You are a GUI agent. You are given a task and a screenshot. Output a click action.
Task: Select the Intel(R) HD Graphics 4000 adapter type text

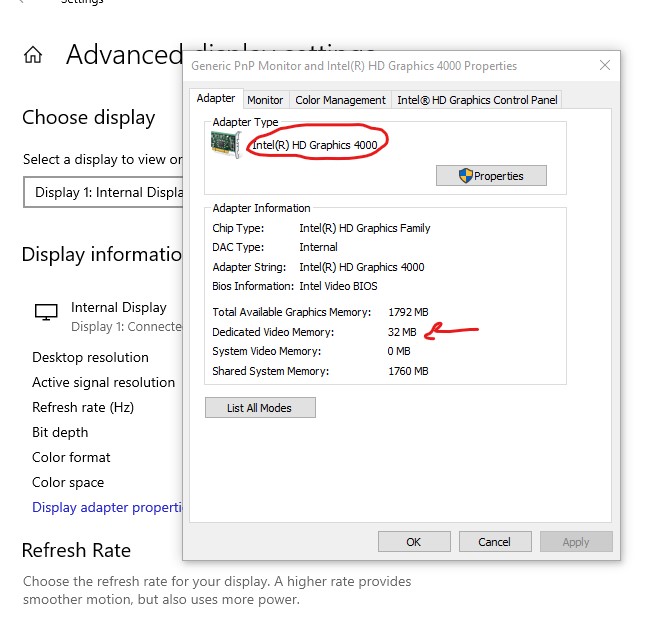(x=315, y=145)
